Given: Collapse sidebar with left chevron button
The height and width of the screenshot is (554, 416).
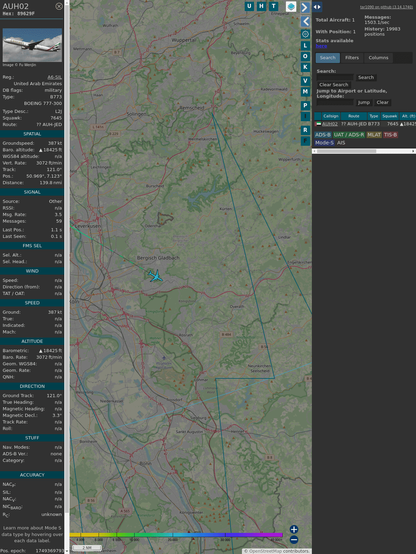Looking at the screenshot, I should point(305,22).
